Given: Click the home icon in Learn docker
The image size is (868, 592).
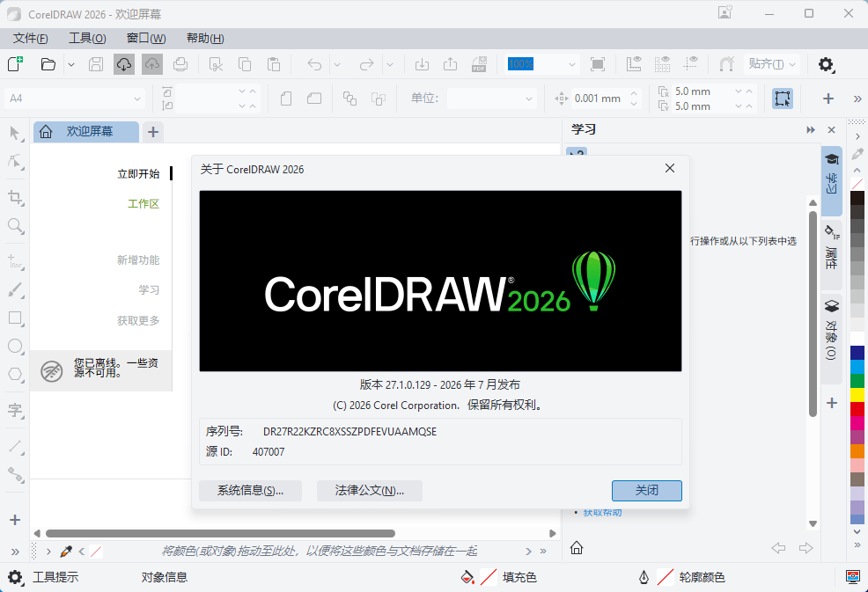Looking at the screenshot, I should (x=577, y=548).
